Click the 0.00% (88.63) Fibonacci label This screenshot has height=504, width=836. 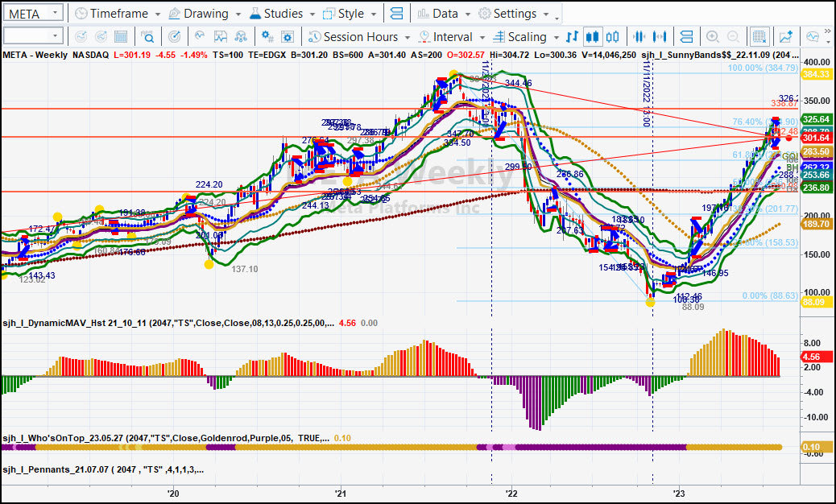coord(770,295)
